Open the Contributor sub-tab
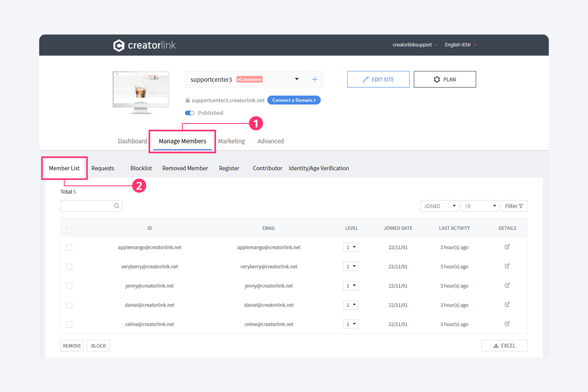This screenshot has width=588, height=392. pyautogui.click(x=267, y=168)
